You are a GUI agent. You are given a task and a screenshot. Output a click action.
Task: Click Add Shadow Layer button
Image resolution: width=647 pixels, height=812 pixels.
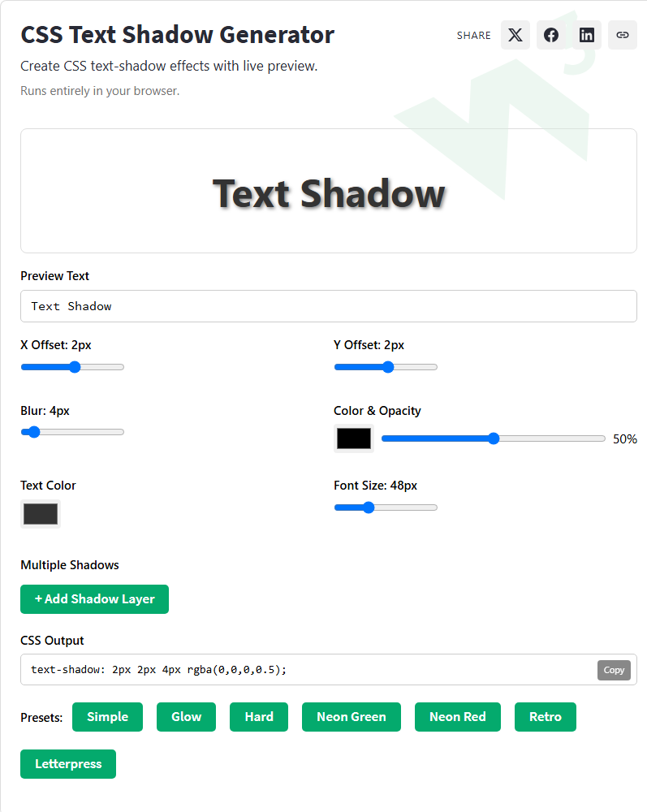(x=95, y=599)
